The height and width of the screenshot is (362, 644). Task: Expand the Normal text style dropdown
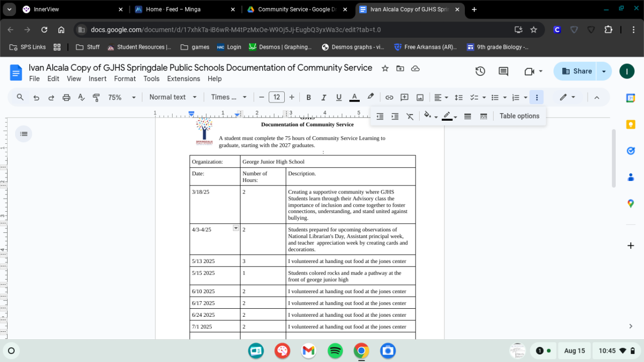pos(172,98)
